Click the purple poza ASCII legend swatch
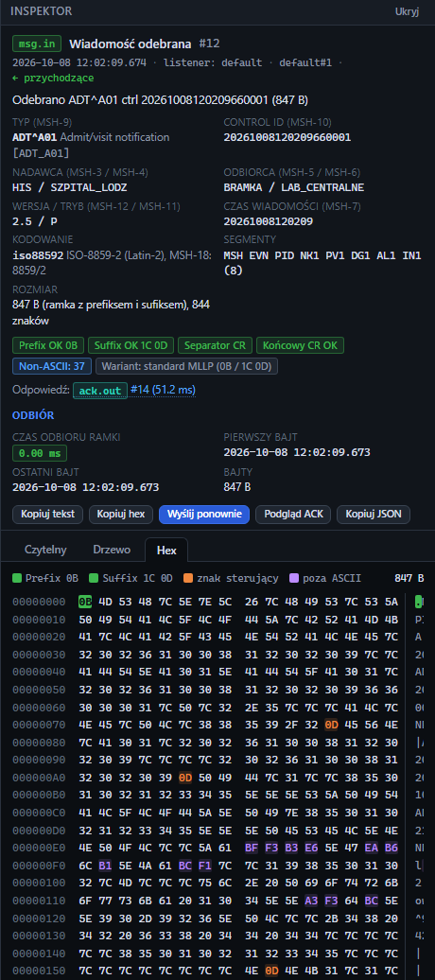 [293, 578]
